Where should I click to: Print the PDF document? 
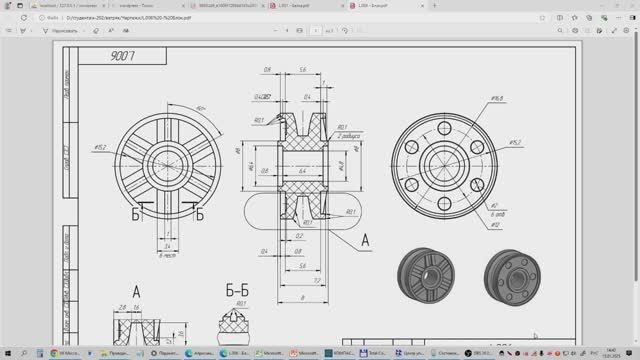575,31
